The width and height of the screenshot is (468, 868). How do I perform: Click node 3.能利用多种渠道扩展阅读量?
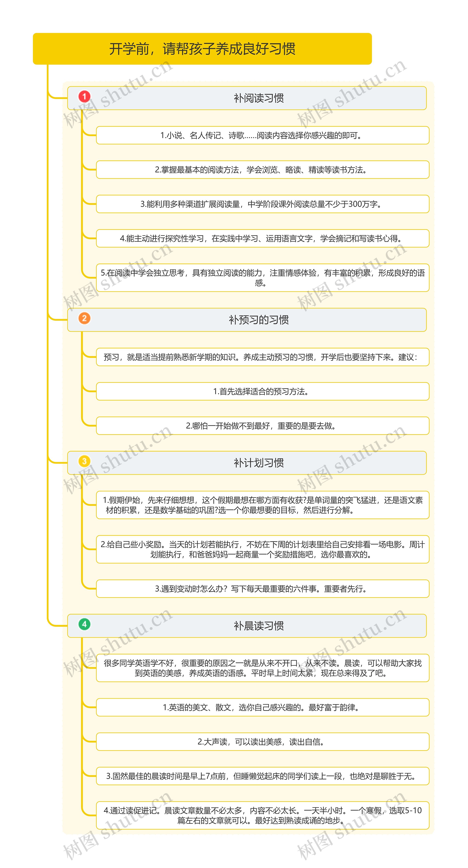coord(263,204)
